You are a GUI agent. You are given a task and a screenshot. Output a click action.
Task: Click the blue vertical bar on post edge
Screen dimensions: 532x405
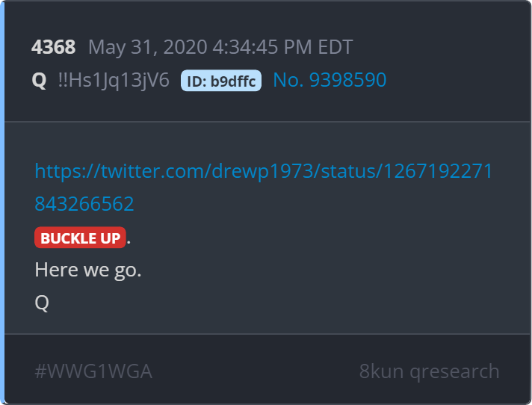coord(2,202)
